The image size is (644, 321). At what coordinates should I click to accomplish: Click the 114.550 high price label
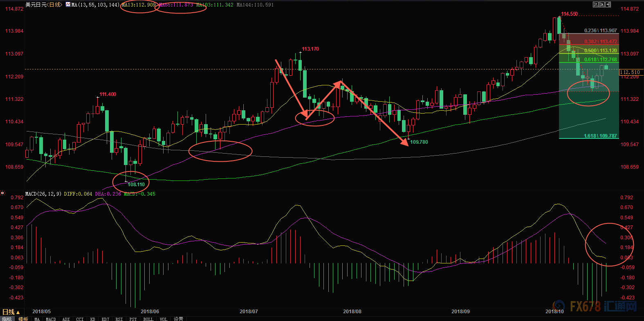(569, 14)
